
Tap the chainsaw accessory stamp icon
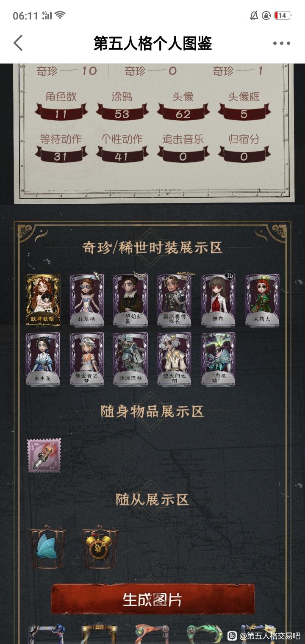[x=44, y=455]
